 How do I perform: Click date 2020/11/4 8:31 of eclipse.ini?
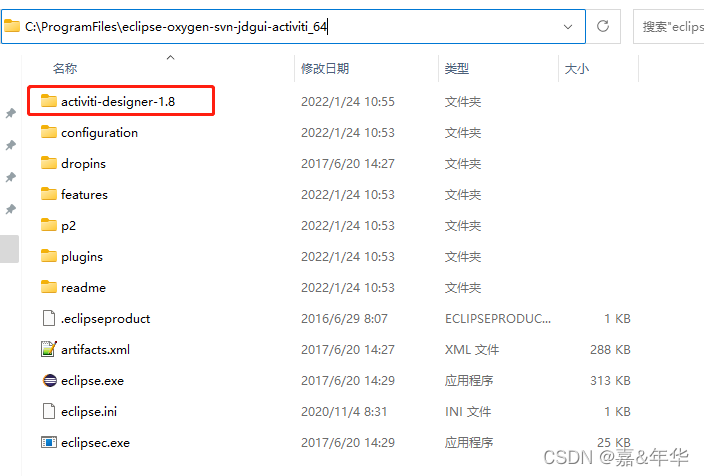click(344, 411)
